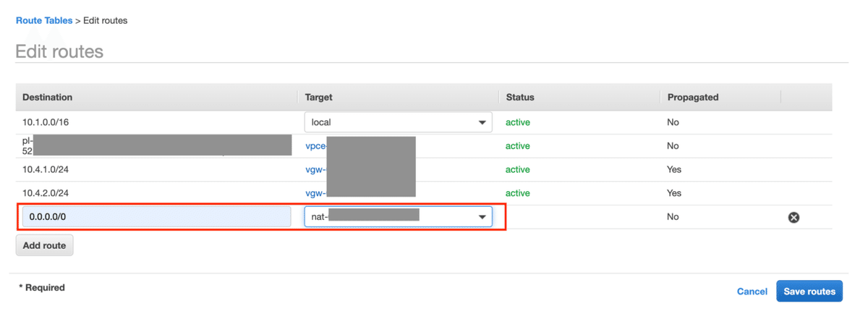Remove the 0.0.0.0/0 route

(x=793, y=217)
